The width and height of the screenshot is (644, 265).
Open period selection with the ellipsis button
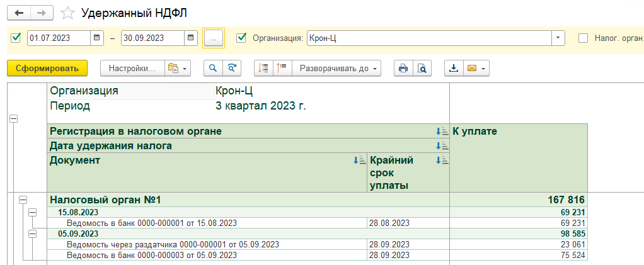(x=213, y=38)
